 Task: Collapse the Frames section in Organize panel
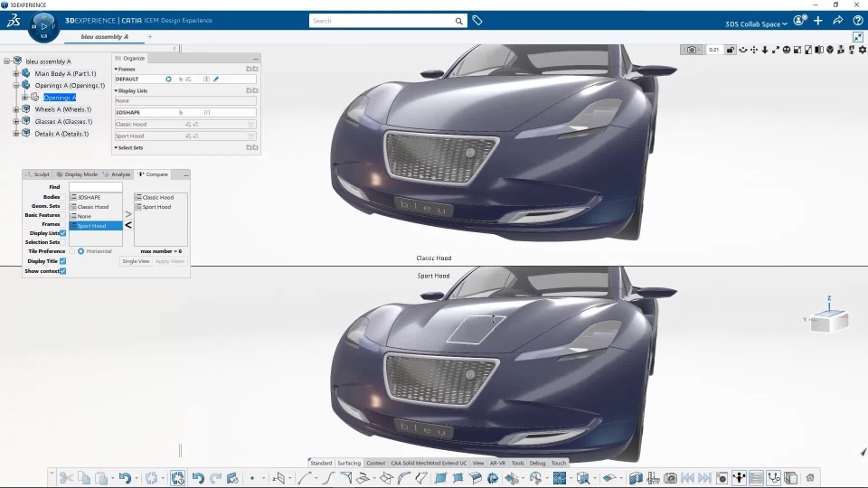(117, 70)
